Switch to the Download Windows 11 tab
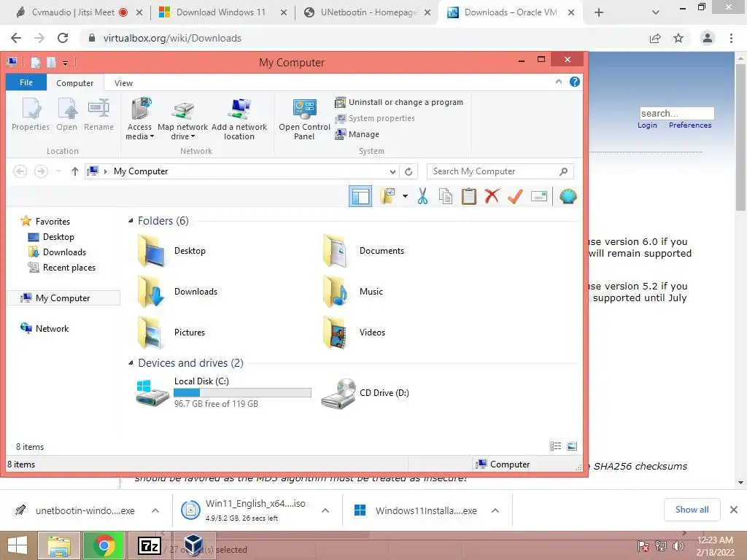Screen dimensions: 747x560 click(221, 12)
